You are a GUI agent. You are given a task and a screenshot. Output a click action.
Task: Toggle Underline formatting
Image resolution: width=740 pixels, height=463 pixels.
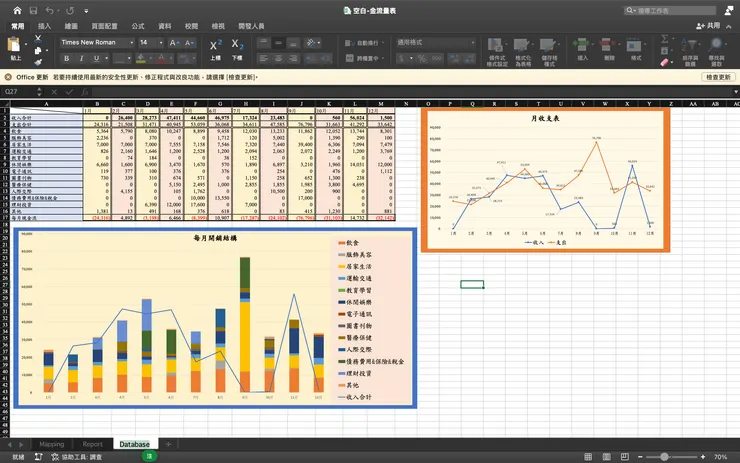(96, 59)
